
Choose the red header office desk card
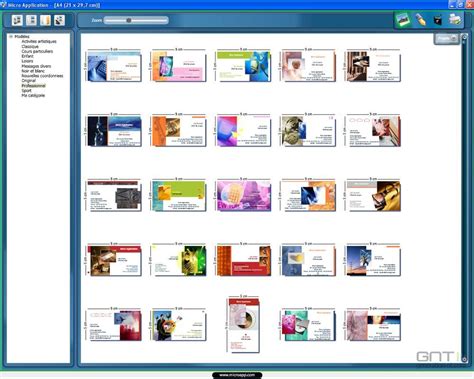click(114, 261)
